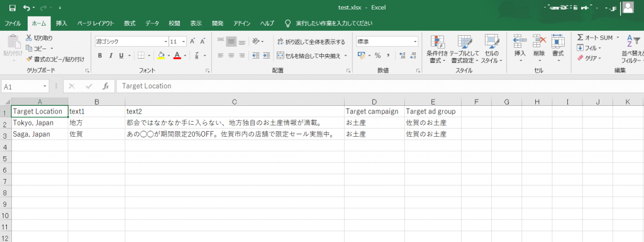Click the user account avatar icon
The height and width of the screenshot is (242, 644).
click(x=628, y=8)
